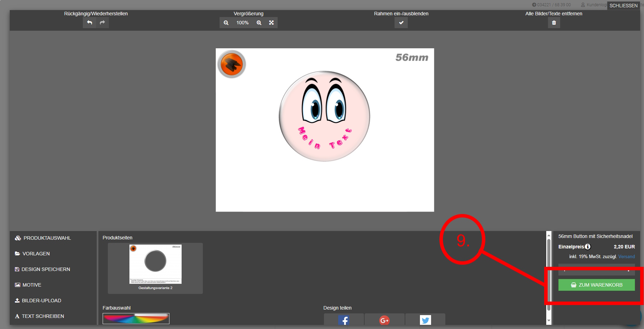
Task: Pick a color from the Farbauswahl spectrum
Action: [x=136, y=319]
